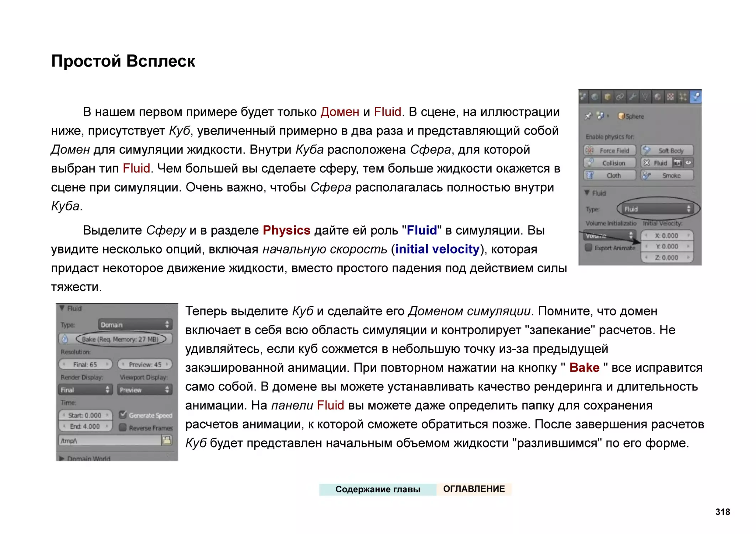The height and width of the screenshot is (534, 756).
Task: Toggle the Fluid render camera icon
Action: tap(677, 163)
